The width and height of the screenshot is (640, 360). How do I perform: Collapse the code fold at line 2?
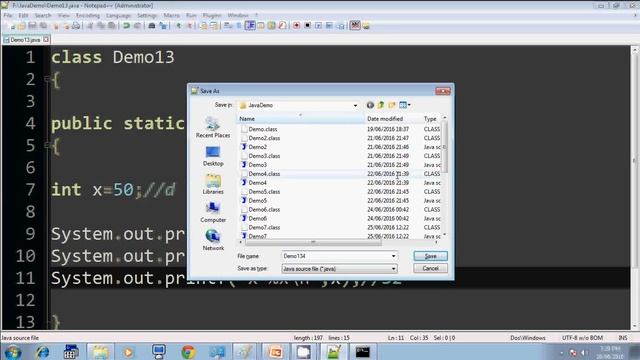point(47,79)
